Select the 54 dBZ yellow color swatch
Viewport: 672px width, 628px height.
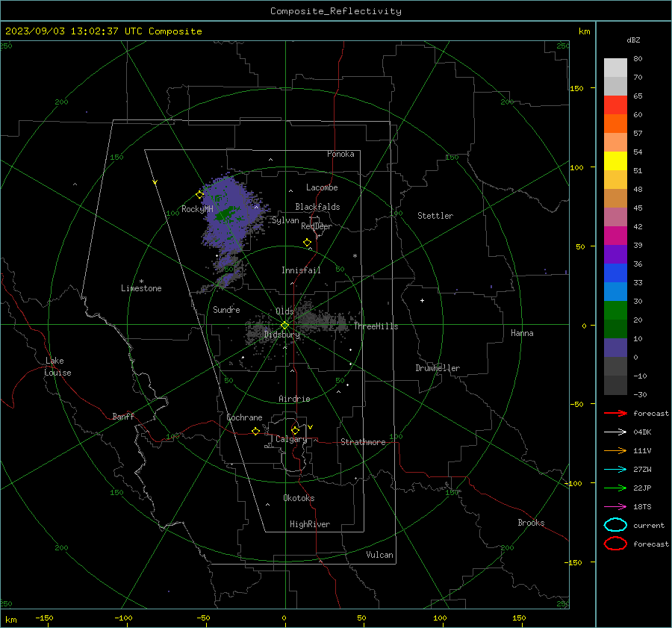[615, 161]
